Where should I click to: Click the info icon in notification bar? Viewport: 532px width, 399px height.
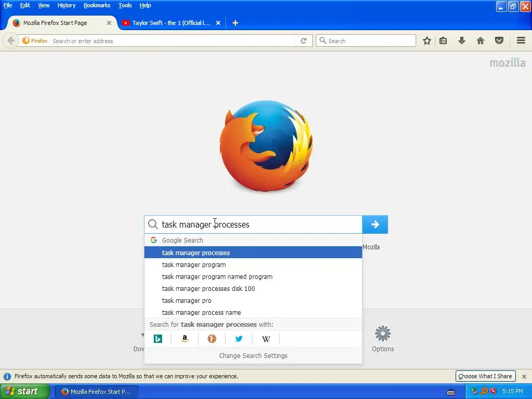click(x=7, y=376)
